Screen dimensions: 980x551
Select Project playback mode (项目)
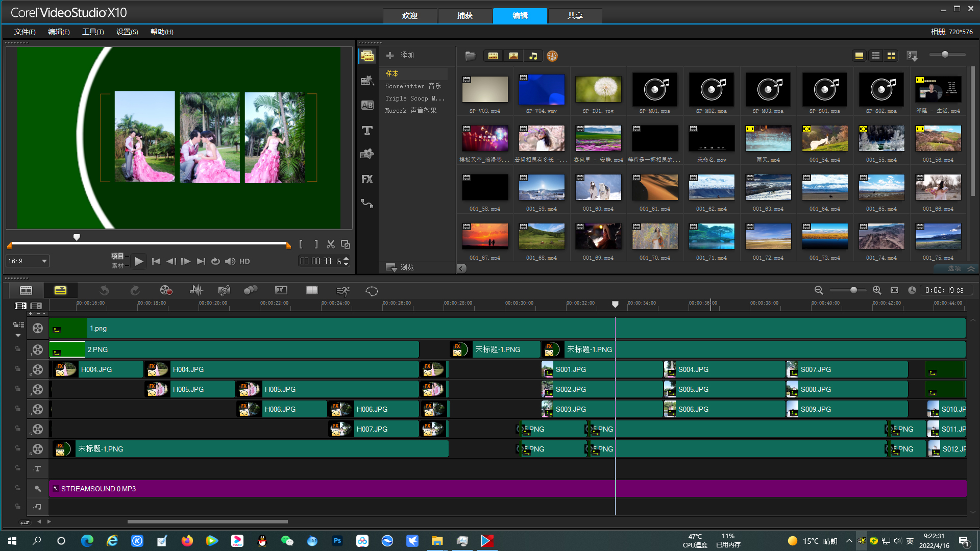117,256
